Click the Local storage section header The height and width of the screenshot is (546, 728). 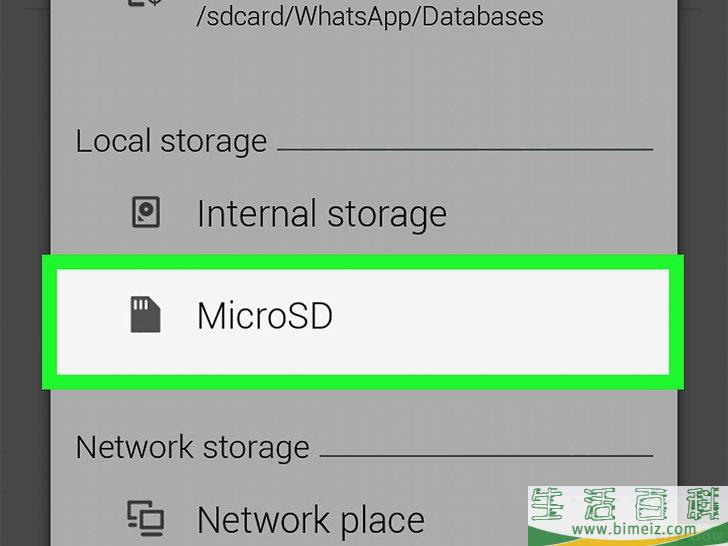pyautogui.click(x=171, y=141)
